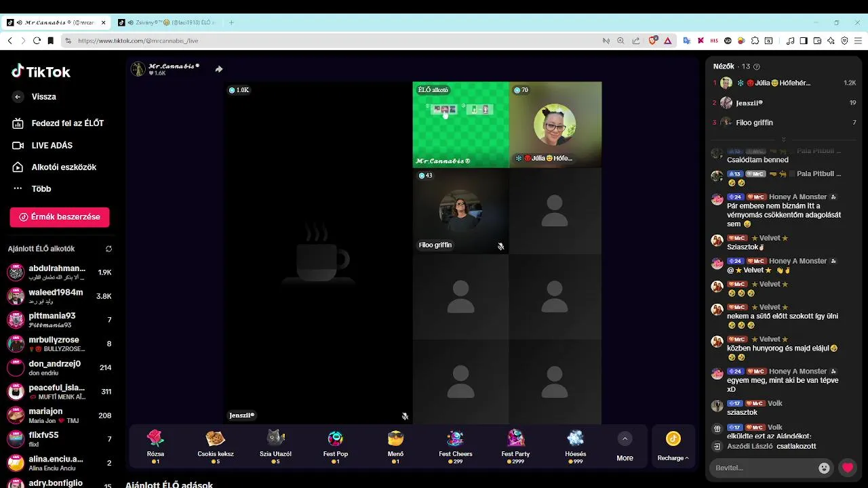Viewport: 868px width, 488px height.
Task: Toggle mute icon on Jenszii's stream
Action: click(405, 416)
